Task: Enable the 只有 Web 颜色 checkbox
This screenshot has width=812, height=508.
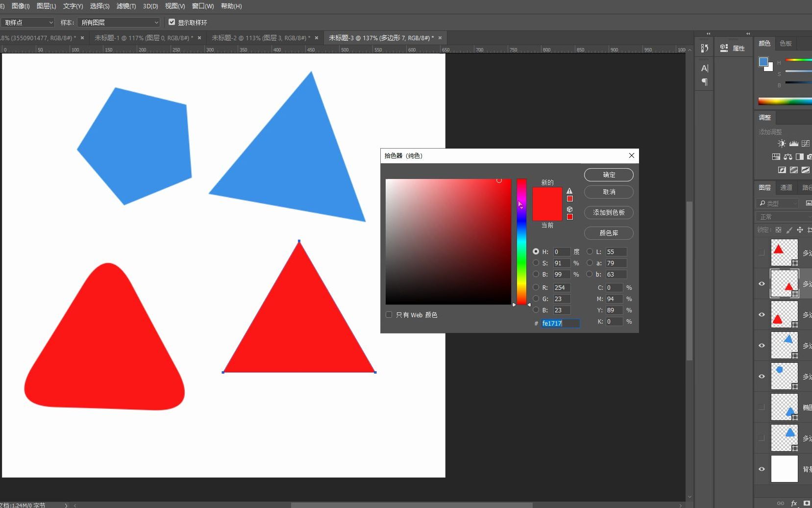Action: [389, 315]
